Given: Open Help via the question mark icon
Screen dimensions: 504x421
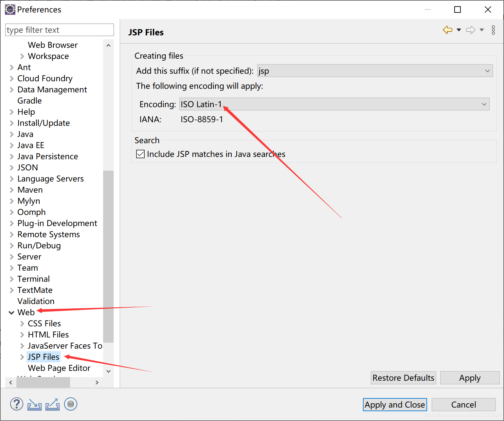Looking at the screenshot, I should point(16,404).
